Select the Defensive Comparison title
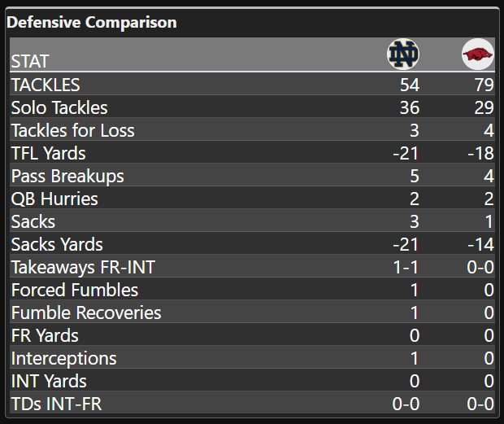Viewport: 504px width, 424px height. [91, 22]
